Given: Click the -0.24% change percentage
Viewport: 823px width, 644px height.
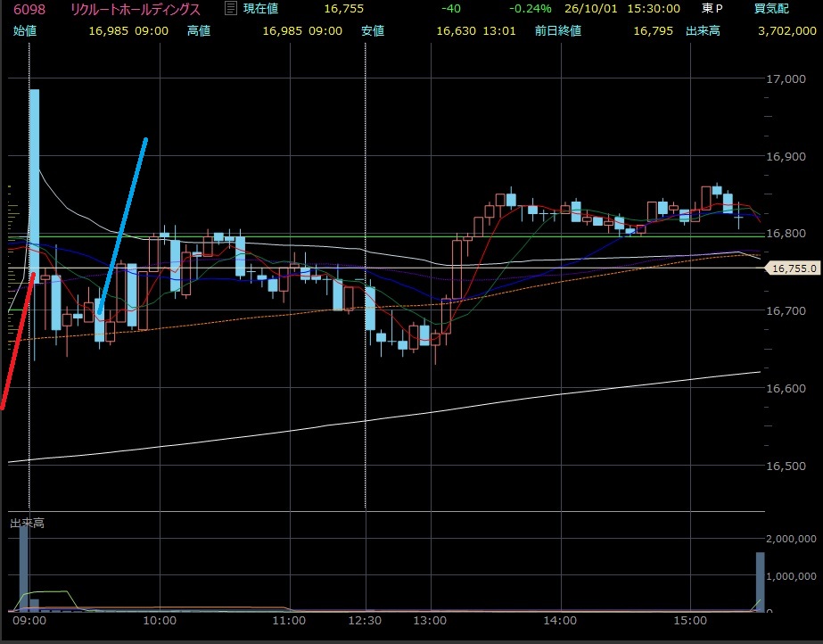Looking at the screenshot, I should (531, 9).
